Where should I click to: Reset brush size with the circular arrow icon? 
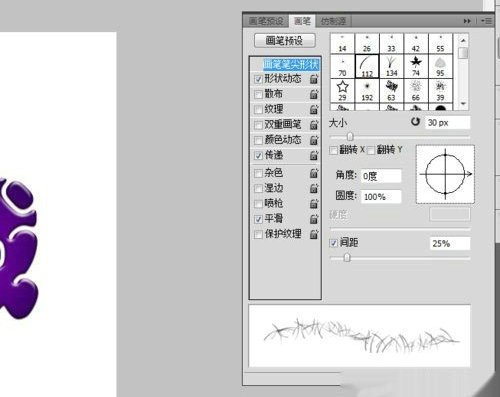tap(415, 122)
